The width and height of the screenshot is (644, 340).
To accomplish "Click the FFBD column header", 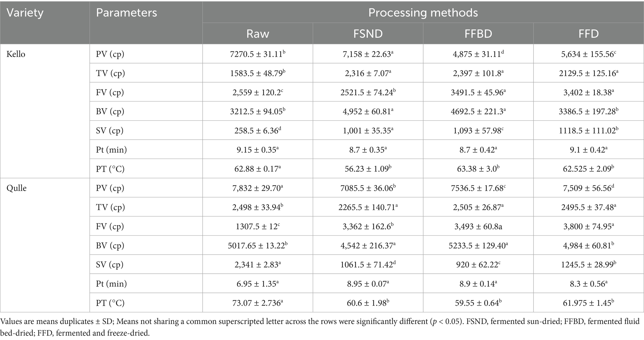I will [x=478, y=34].
